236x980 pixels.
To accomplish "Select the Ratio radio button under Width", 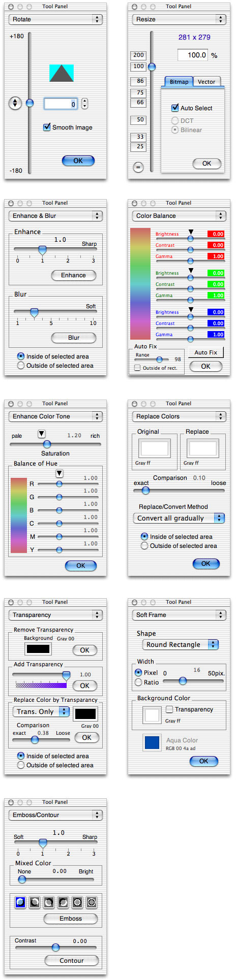I will click(138, 682).
